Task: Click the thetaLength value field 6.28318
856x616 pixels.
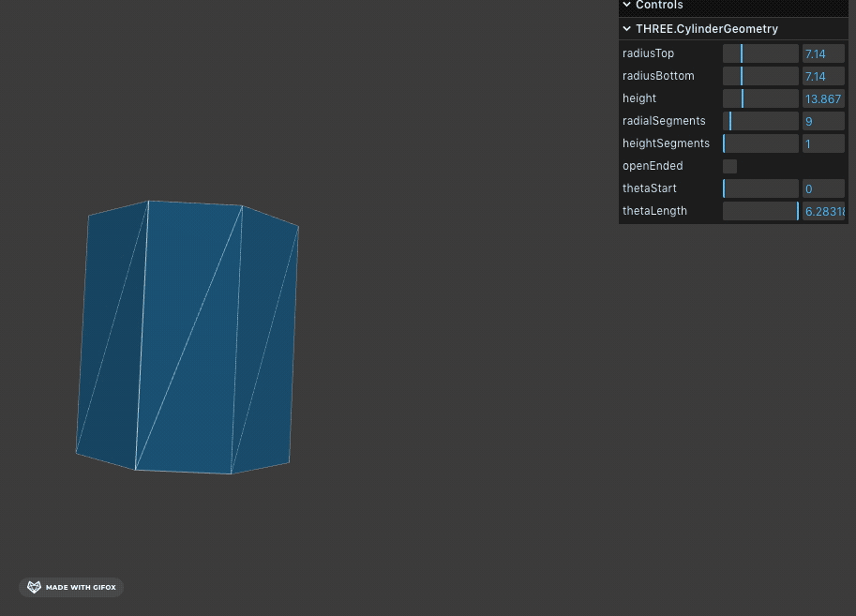Action: (x=823, y=211)
